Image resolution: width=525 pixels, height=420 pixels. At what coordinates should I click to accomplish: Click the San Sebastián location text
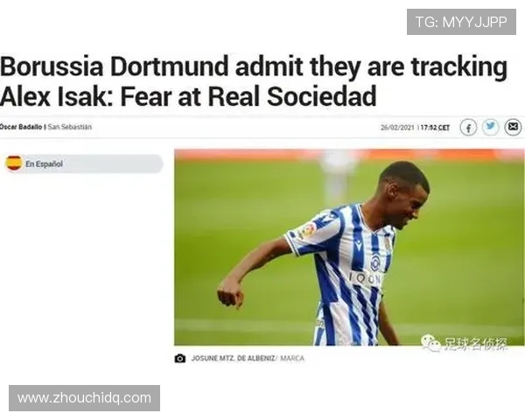pyautogui.click(x=70, y=127)
